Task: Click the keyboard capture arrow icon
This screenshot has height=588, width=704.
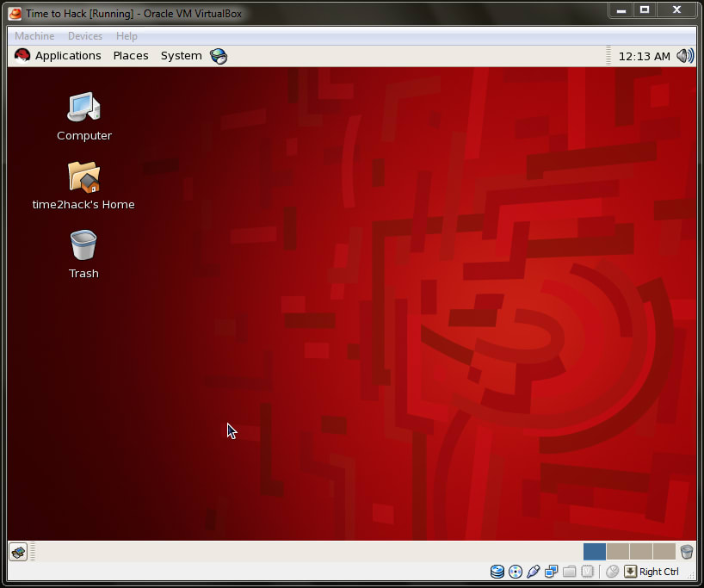Action: click(630, 572)
